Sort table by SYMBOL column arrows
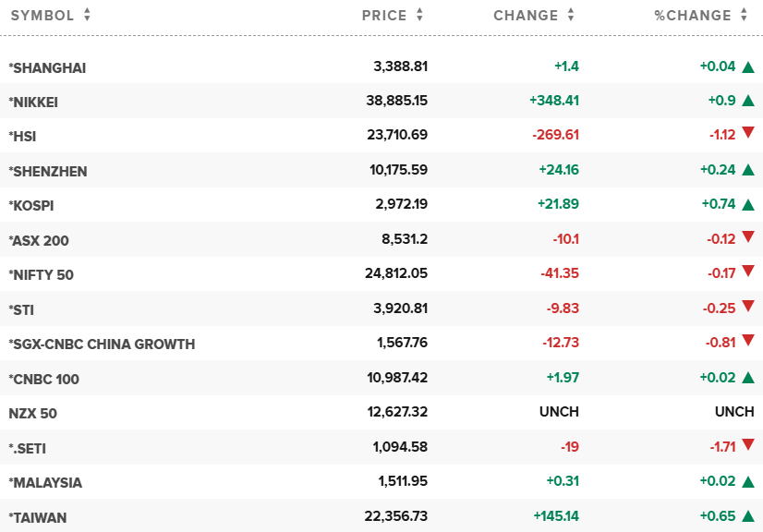 (x=87, y=15)
